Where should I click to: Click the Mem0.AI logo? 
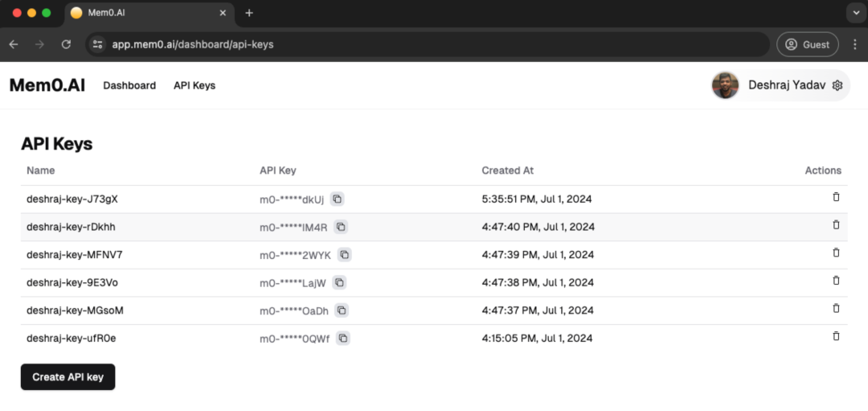coord(47,85)
